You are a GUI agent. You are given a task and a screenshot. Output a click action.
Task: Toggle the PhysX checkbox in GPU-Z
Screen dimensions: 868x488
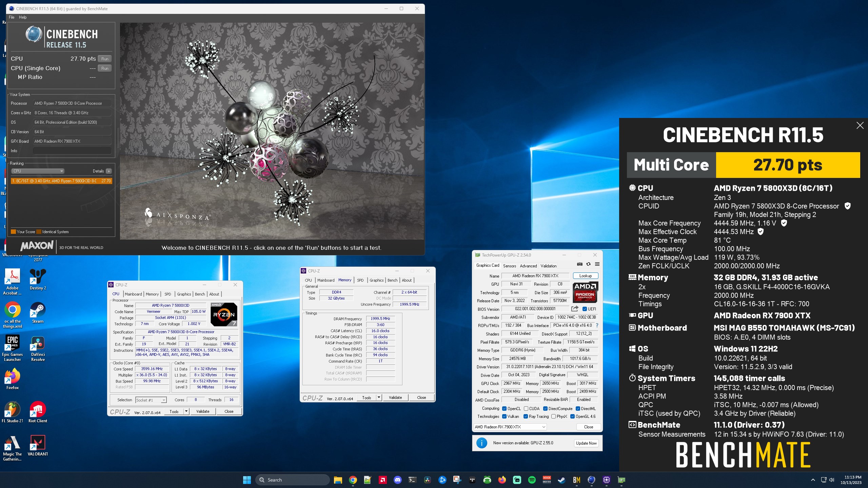(x=553, y=416)
